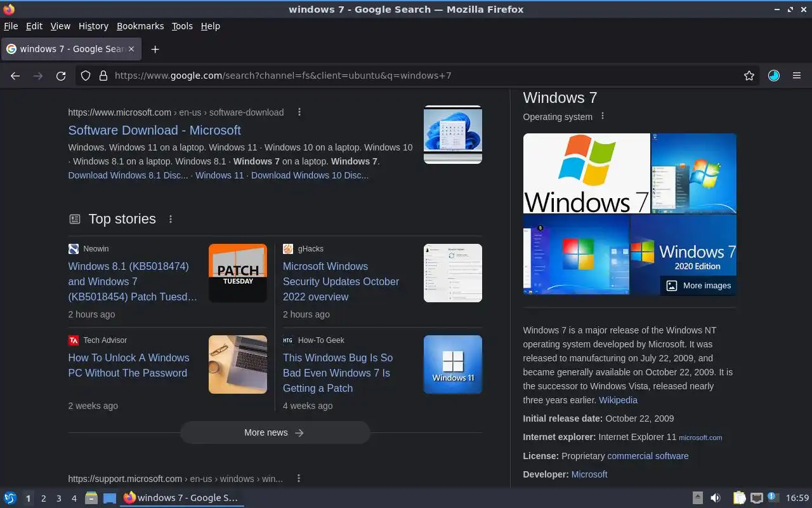Close the windows 7 Google Search tab
The width and height of the screenshot is (812, 508).
[131, 49]
